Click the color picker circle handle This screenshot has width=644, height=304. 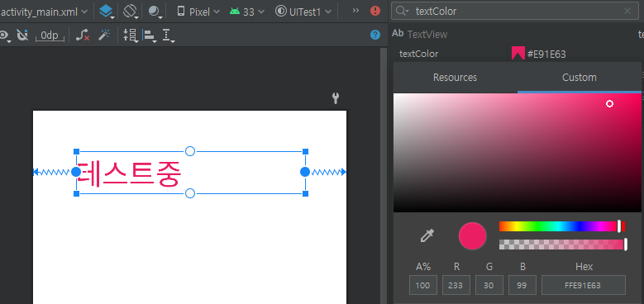(609, 104)
